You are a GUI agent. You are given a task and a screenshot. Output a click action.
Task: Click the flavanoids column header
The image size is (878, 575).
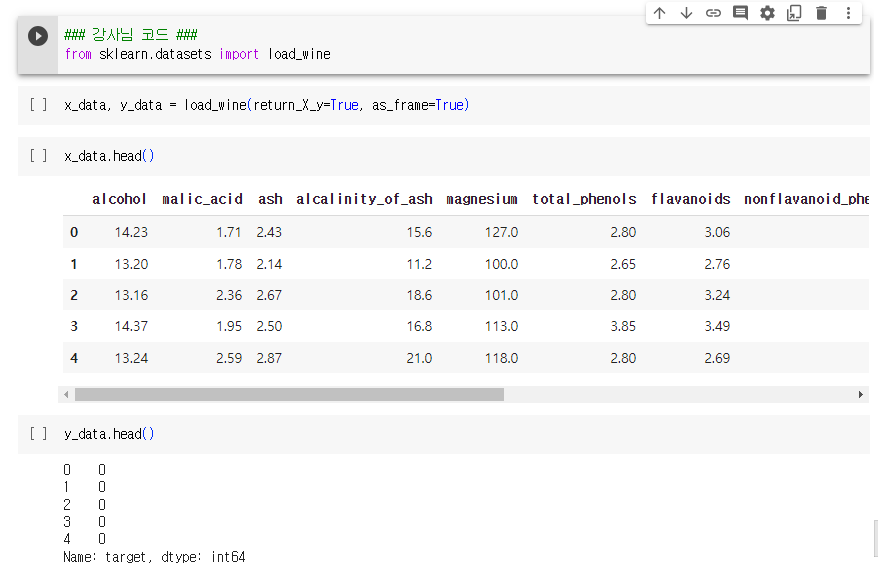[x=690, y=199]
